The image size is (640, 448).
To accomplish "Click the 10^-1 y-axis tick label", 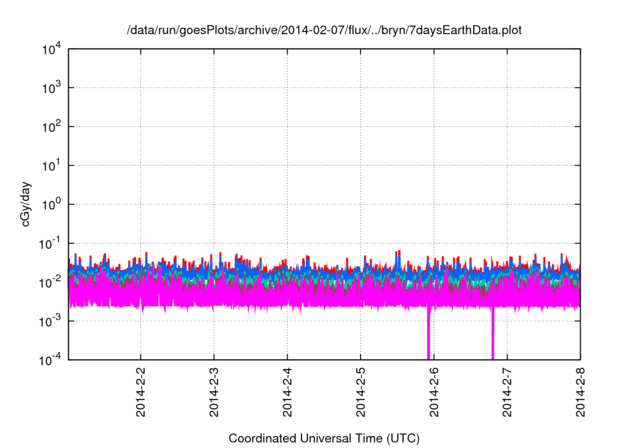I will tap(50, 244).
